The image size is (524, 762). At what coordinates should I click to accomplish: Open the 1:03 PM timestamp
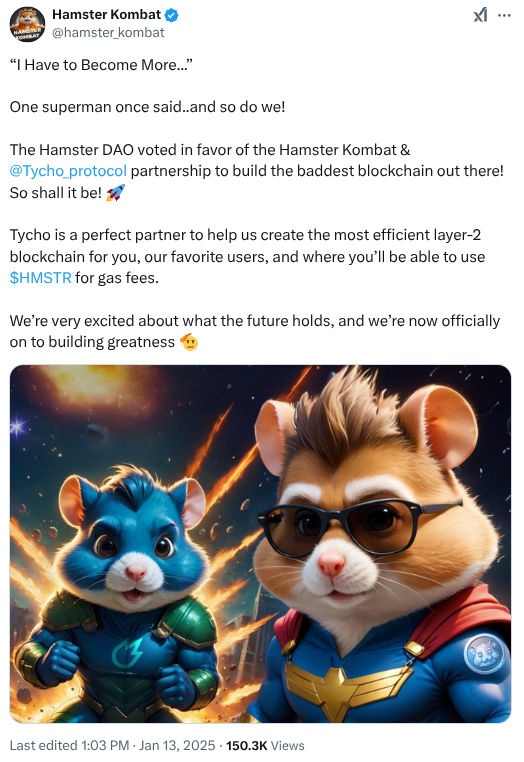point(105,745)
